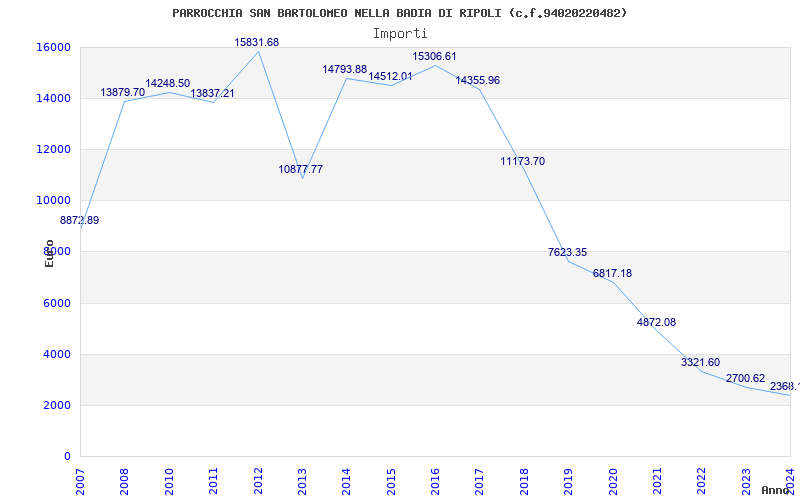Click x-axis year 2023

coord(746,481)
